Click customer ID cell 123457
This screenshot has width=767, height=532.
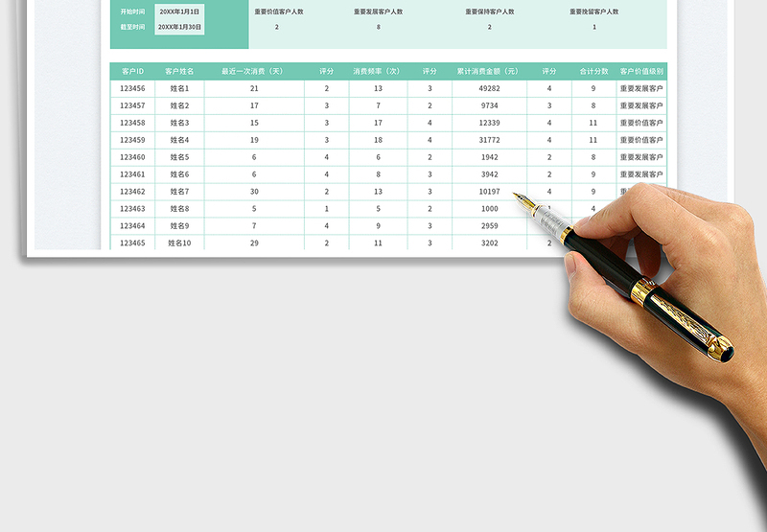click(132, 105)
